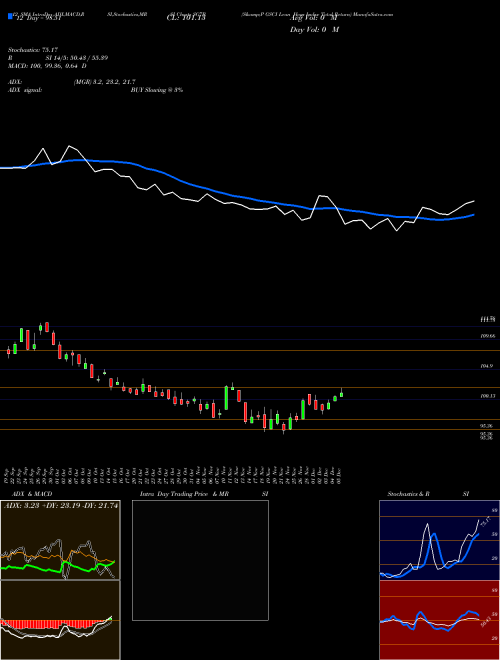Click the '(MGR) 3.2, 23.2, 21.7' ADX values
The height and width of the screenshot is (660, 500).
[104, 82]
